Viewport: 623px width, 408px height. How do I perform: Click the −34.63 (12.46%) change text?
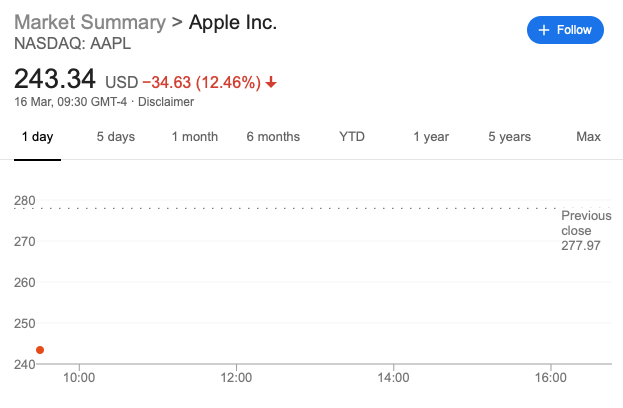201,81
